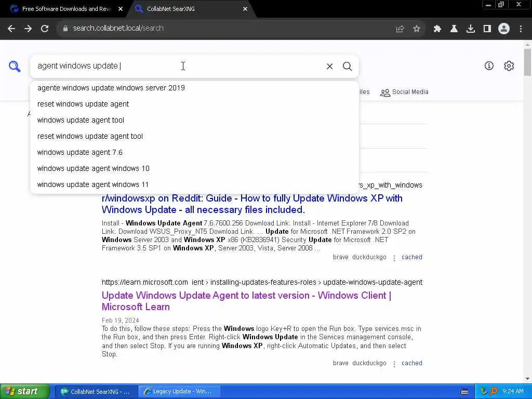Click the browser forward arrow
The height and width of the screenshot is (399, 532).
28,29
